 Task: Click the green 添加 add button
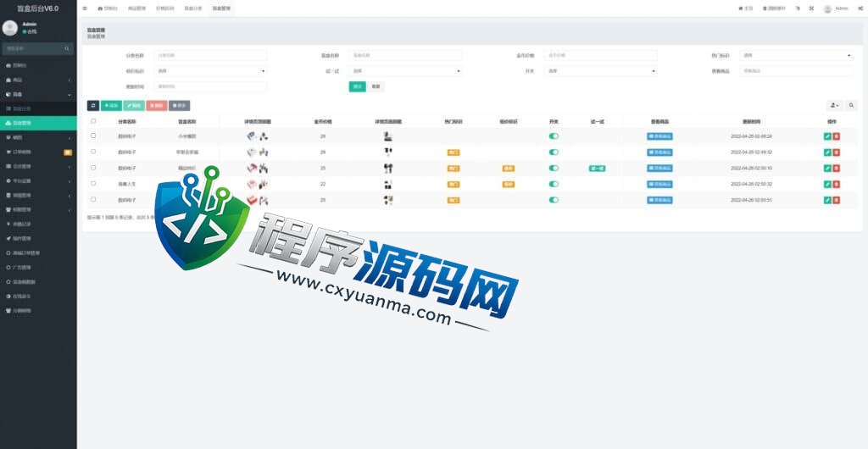[x=111, y=106]
